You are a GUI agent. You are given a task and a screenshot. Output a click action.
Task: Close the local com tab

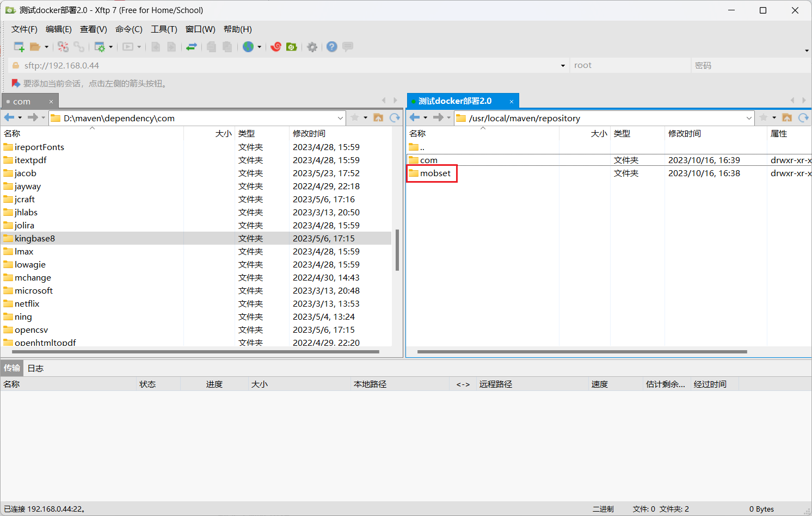tap(51, 102)
